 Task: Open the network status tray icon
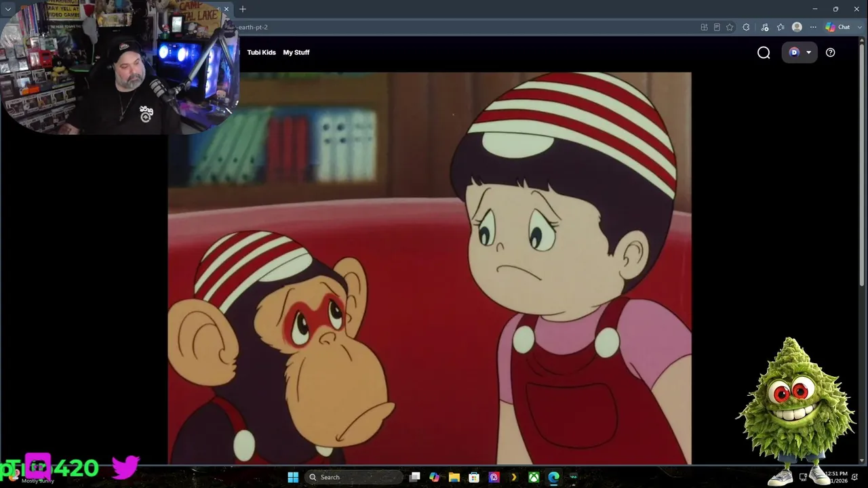(804, 477)
